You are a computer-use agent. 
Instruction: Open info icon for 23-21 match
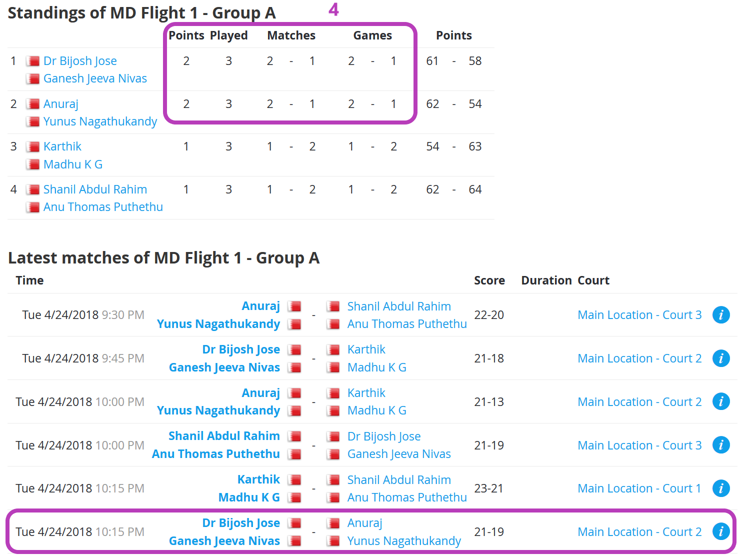click(x=720, y=488)
